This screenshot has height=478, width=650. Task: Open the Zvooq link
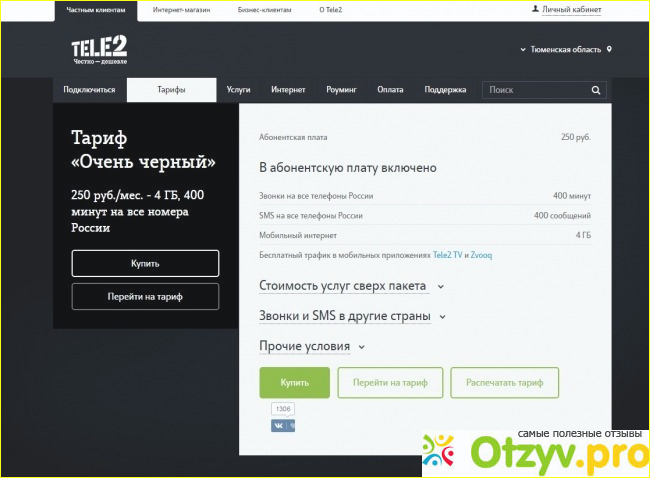(x=481, y=255)
